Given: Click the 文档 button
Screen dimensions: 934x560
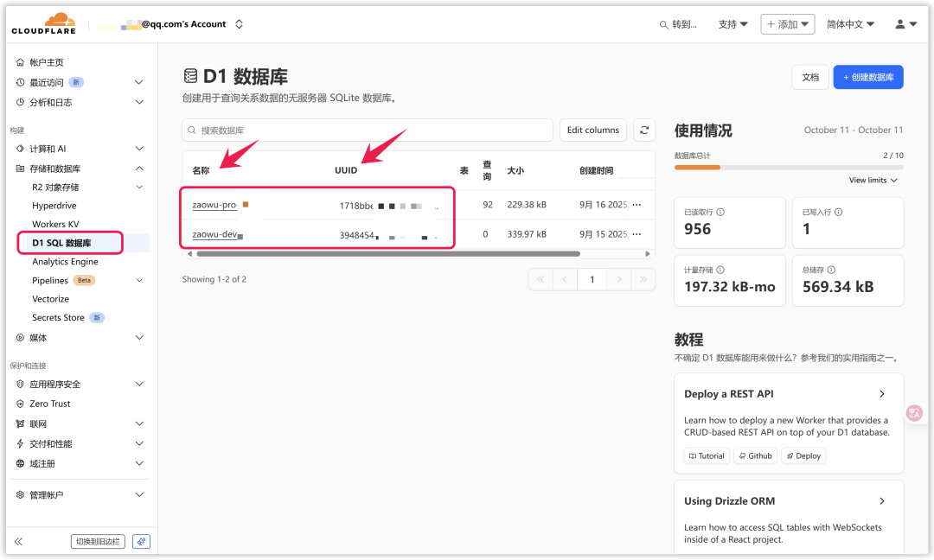Looking at the screenshot, I should 810,78.
